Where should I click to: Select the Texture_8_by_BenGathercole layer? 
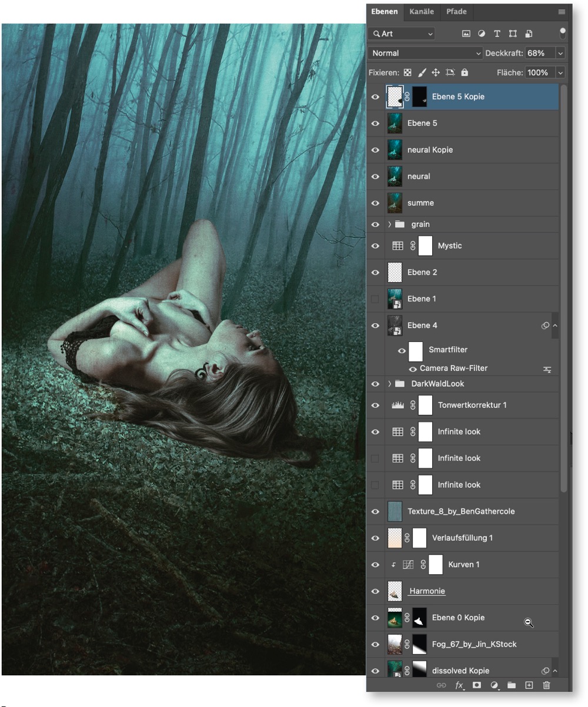pos(461,511)
